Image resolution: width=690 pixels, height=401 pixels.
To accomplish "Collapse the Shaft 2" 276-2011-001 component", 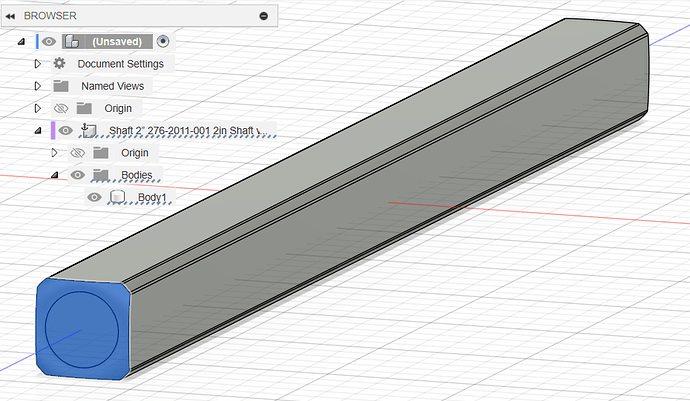I will 38,130.
